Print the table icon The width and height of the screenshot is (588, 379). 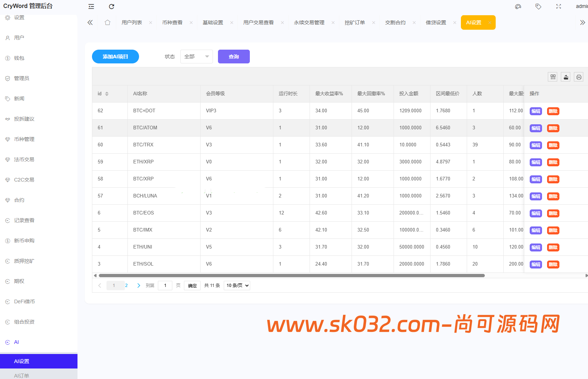579,77
